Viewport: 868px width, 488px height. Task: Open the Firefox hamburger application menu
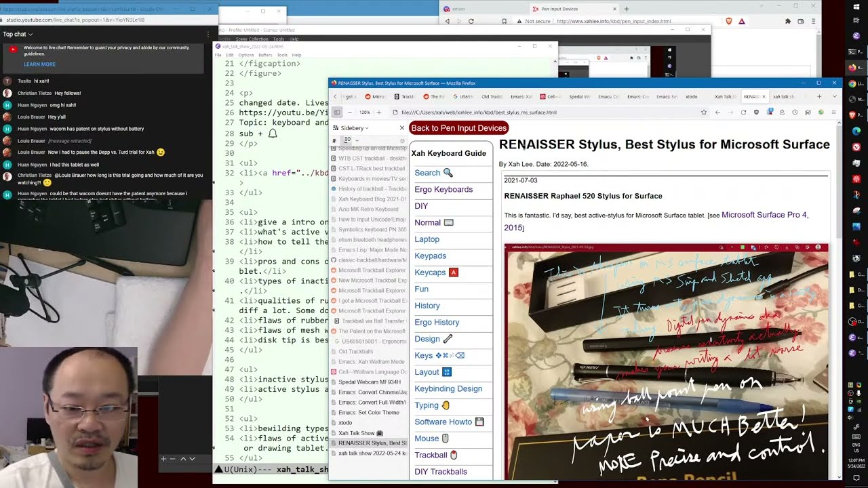point(833,113)
